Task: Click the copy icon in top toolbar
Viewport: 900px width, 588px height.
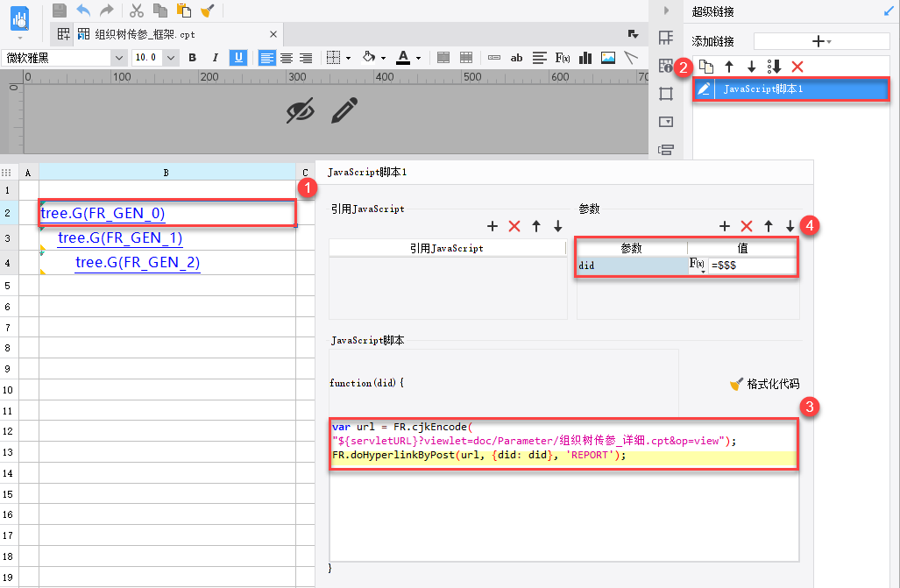Action: (x=160, y=10)
